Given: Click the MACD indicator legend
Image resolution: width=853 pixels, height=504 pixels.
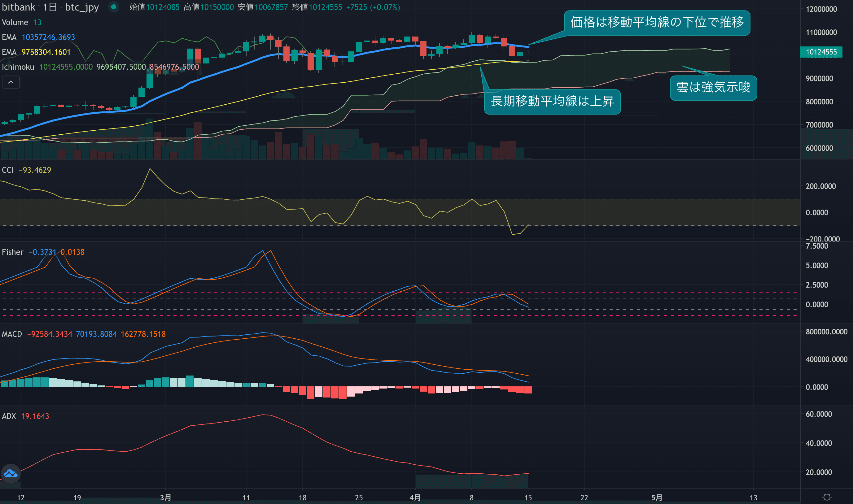Looking at the screenshot, I should pyautogui.click(x=12, y=334).
